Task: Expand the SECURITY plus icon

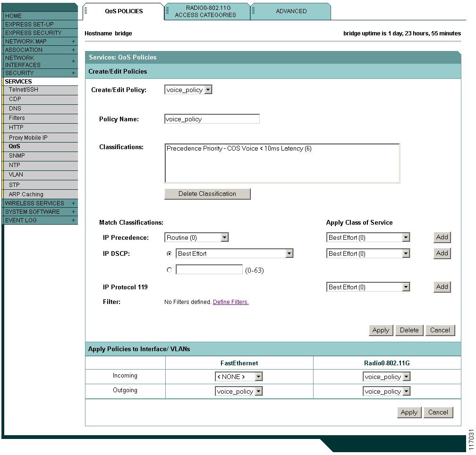Action: click(73, 73)
